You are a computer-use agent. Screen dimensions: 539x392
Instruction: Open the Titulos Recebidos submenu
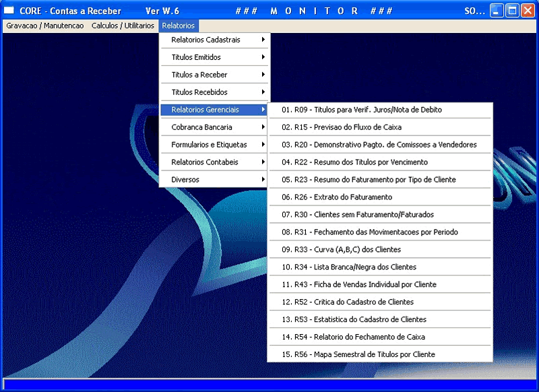214,92
